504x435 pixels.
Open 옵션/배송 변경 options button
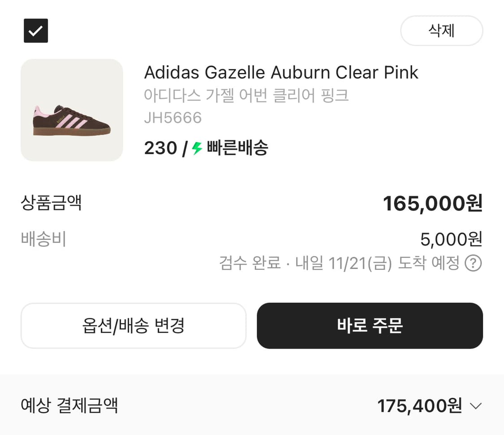[133, 326]
